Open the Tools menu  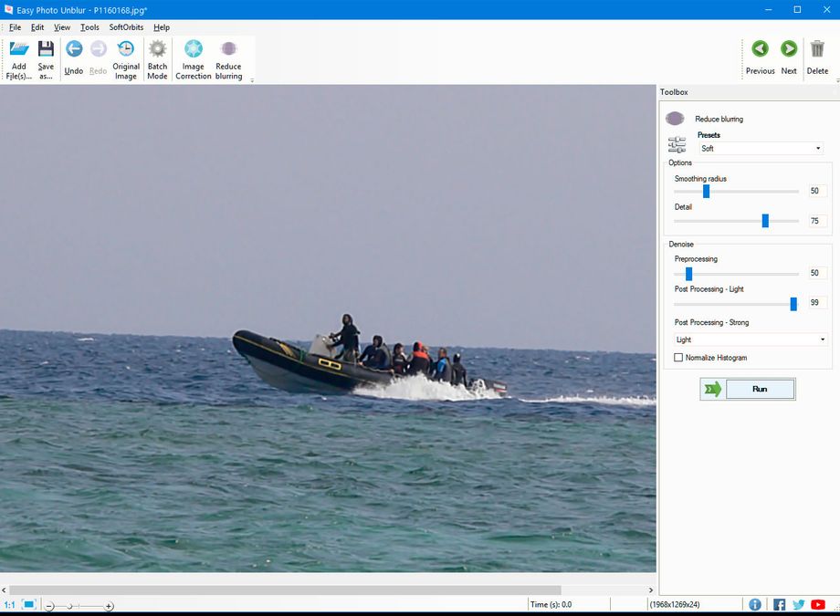89,26
